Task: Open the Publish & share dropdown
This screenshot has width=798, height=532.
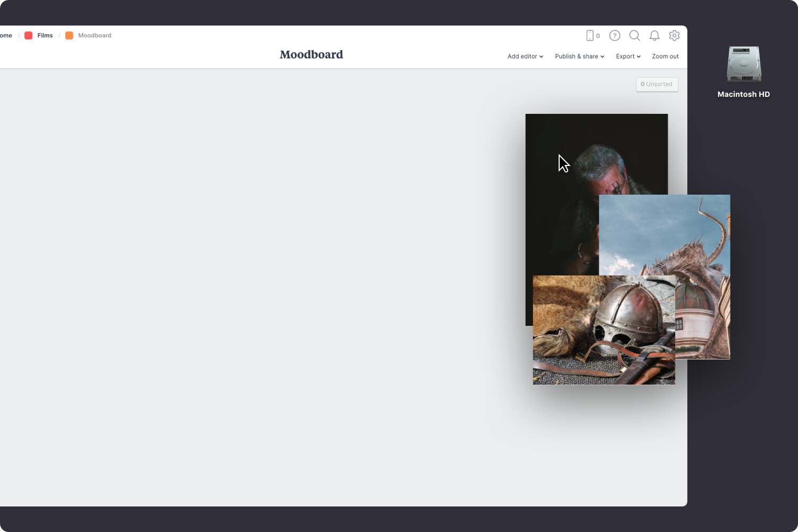Action: click(x=579, y=56)
